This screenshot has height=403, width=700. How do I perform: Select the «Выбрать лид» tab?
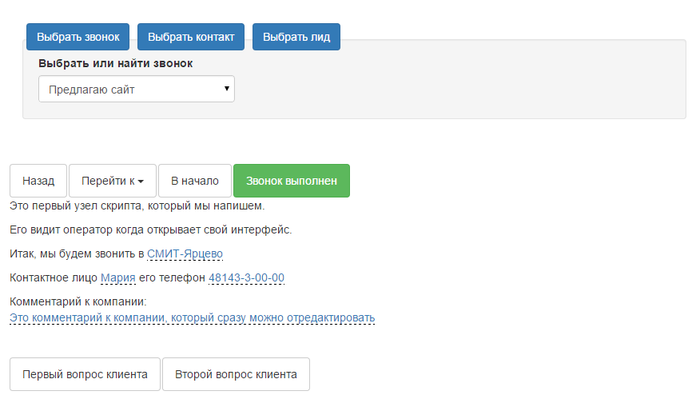tap(297, 37)
